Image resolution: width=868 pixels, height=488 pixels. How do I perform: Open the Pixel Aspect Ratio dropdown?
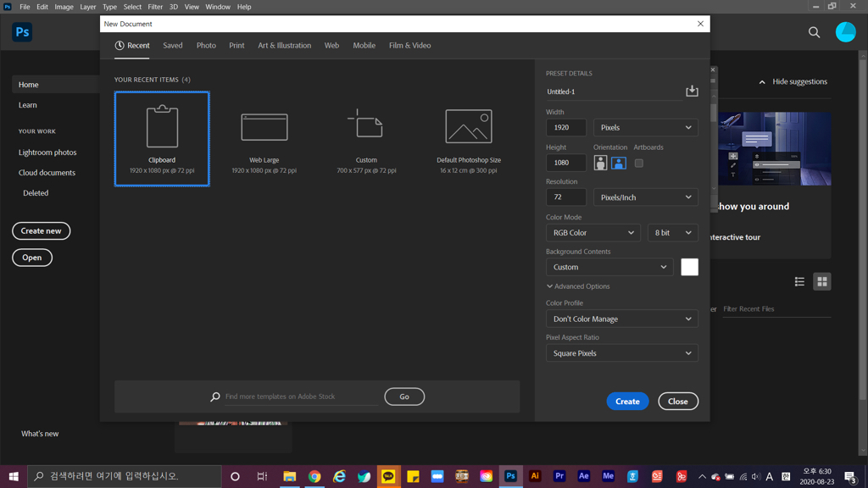point(621,353)
